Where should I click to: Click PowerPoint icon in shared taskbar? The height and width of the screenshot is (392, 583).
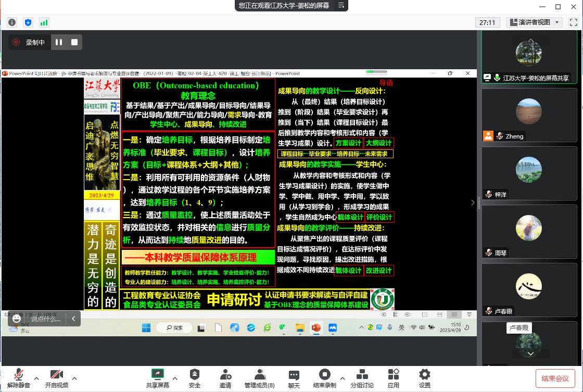tap(316, 327)
